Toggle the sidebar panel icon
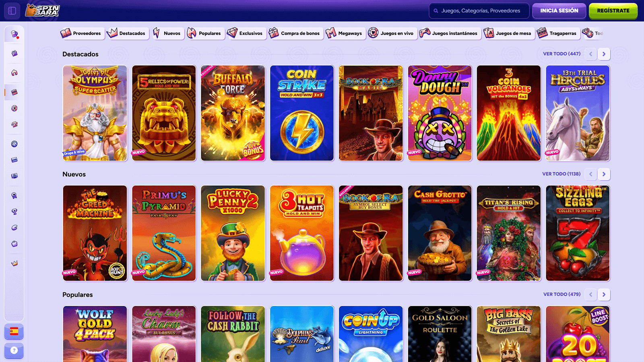The image size is (644, 362). tap(12, 11)
